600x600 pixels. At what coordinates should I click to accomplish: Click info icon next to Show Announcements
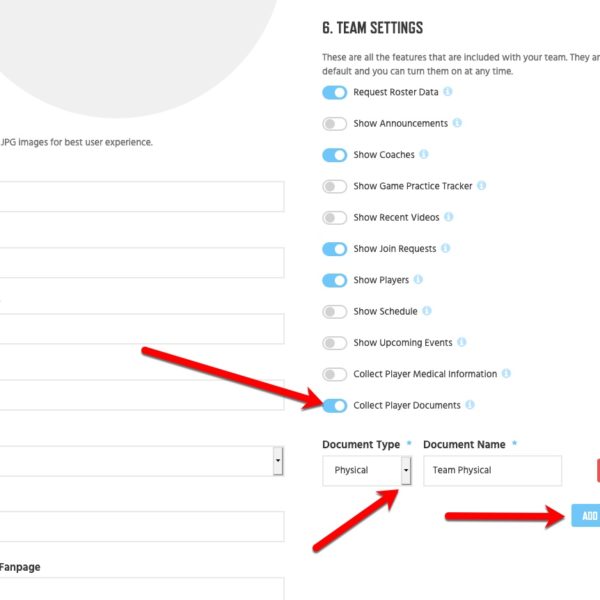(457, 123)
